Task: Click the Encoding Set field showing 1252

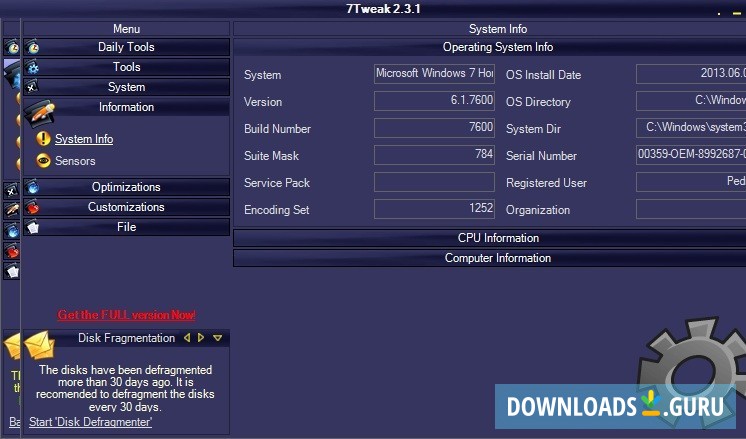Action: (x=434, y=209)
